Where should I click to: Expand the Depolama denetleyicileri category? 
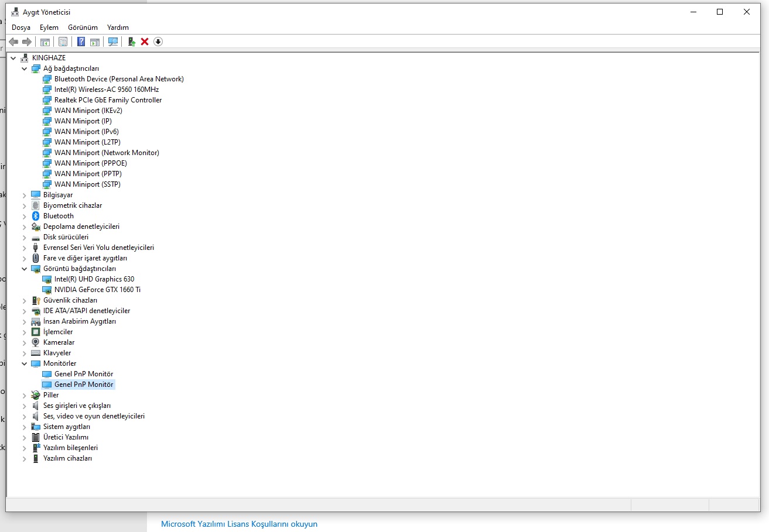tap(24, 226)
